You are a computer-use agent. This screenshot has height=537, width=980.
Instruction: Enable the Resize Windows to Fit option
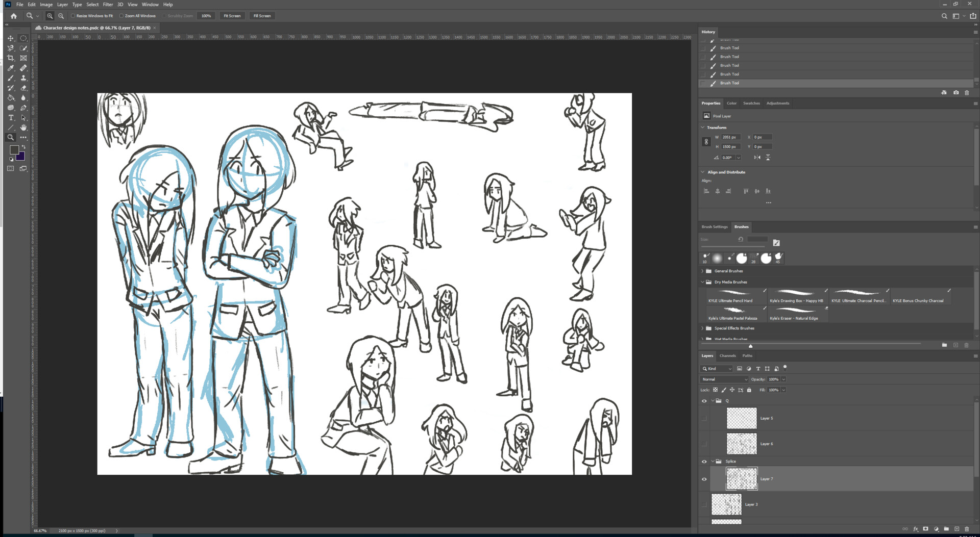coord(73,16)
